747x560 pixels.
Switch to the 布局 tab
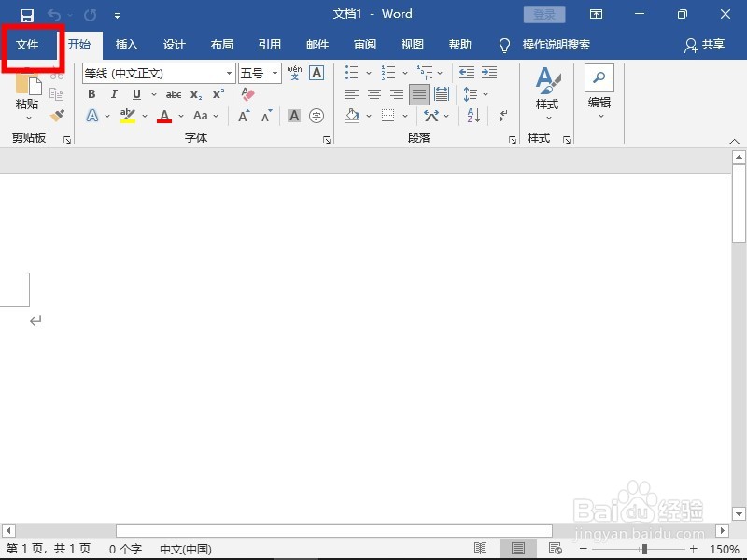(x=222, y=44)
